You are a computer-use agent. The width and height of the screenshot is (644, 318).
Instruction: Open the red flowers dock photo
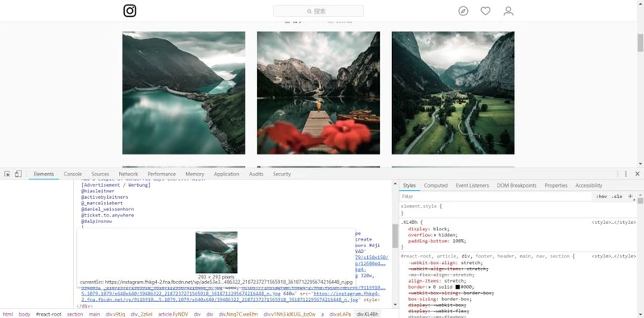click(x=318, y=93)
